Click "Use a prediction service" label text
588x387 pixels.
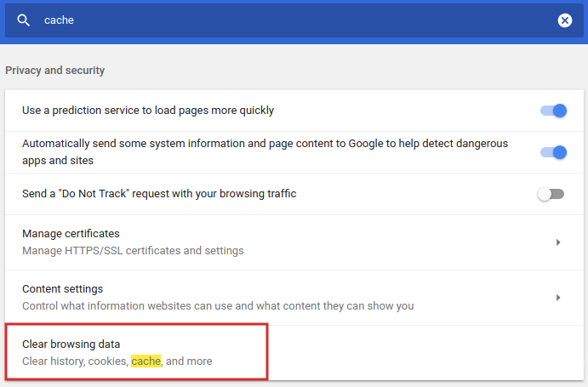(148, 111)
